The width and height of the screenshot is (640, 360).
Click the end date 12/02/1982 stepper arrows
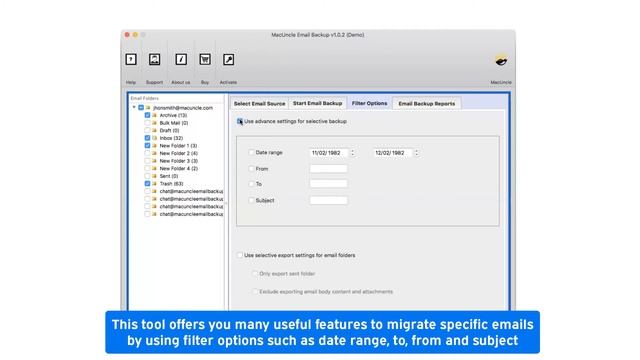coord(416,153)
